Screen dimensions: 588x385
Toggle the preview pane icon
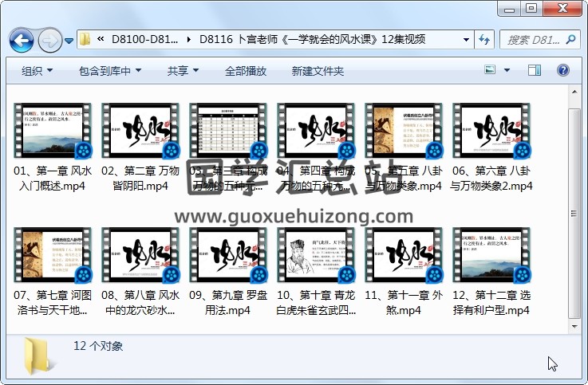pyautogui.click(x=535, y=71)
